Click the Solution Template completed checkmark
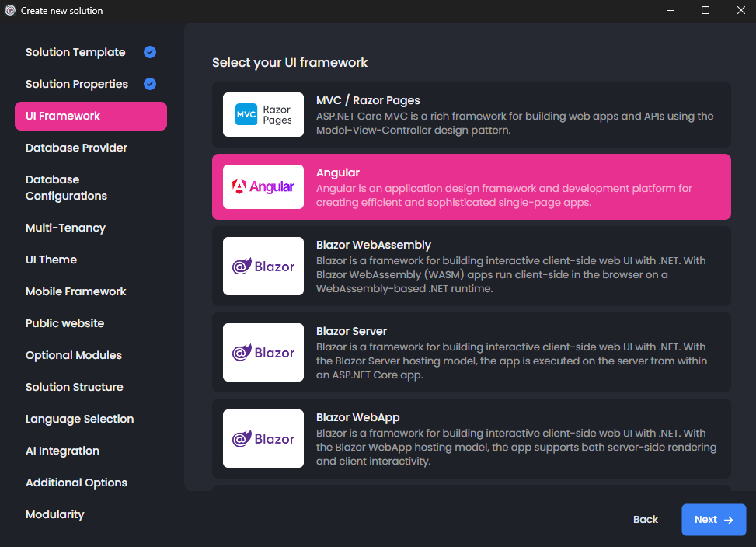This screenshot has width=756, height=547. click(150, 52)
